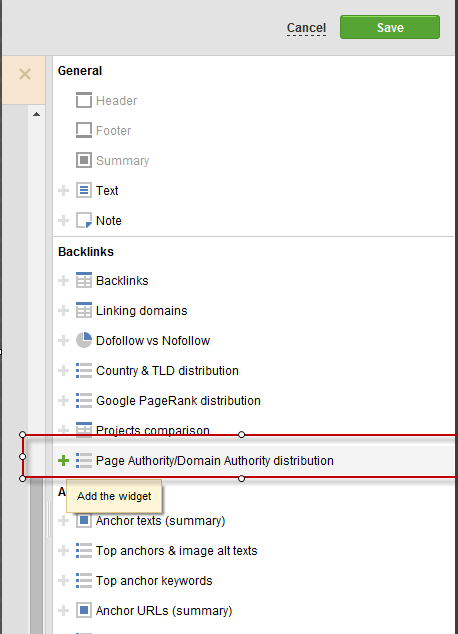Click the Anchor texts (summary) icon
The width and height of the screenshot is (458, 634).
tap(84, 520)
